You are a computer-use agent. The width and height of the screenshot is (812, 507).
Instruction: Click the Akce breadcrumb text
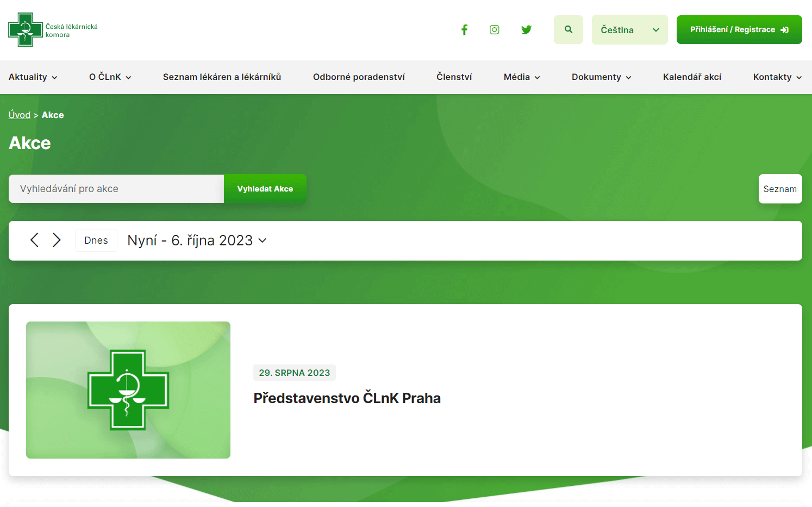[53, 115]
